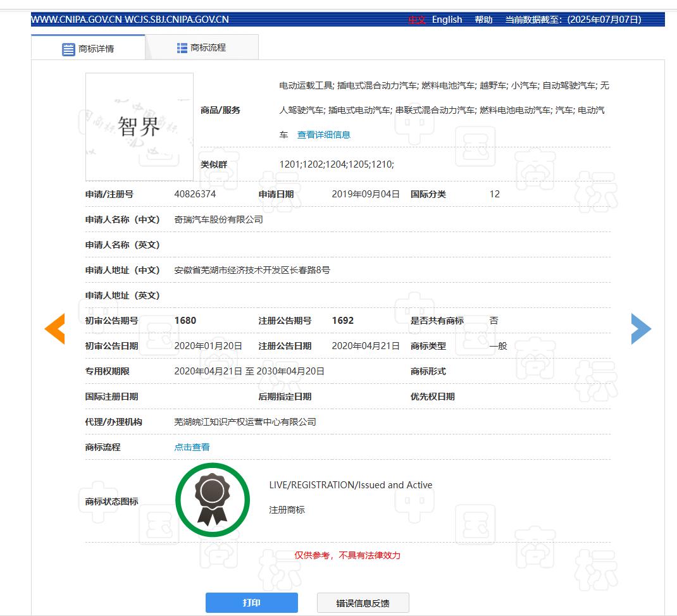Click applicant address 安徽省芜湖市经济技术开发区长春路8号
Viewport: 677px width, 616px height.
point(252,270)
